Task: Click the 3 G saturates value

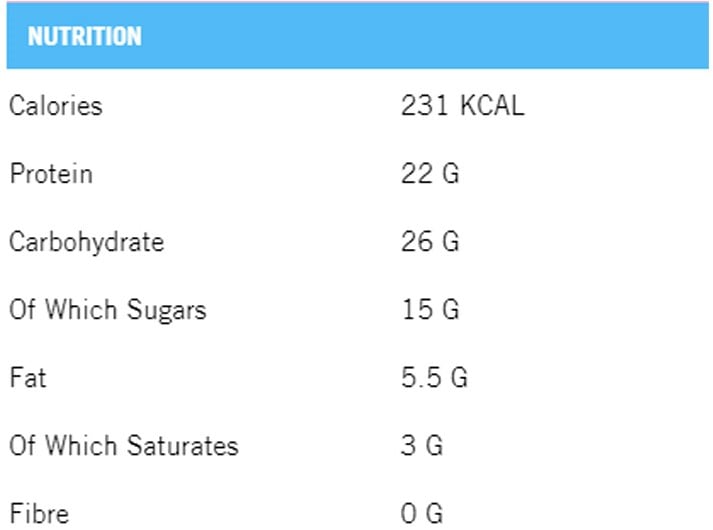Action: click(x=422, y=446)
